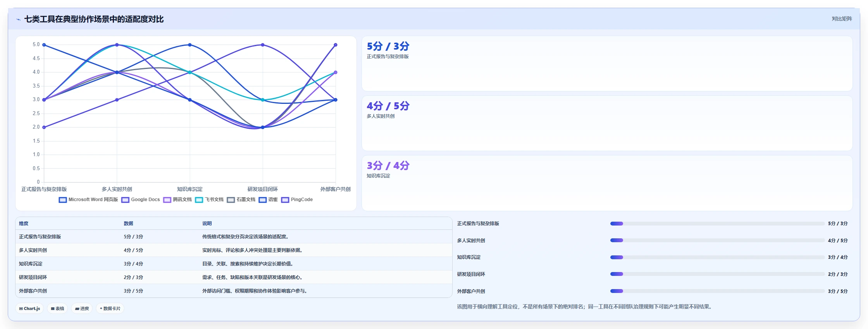The width and height of the screenshot is (868, 329).
Task: Click description 目录、关联、搜索和持续维护
Action: (x=248, y=264)
